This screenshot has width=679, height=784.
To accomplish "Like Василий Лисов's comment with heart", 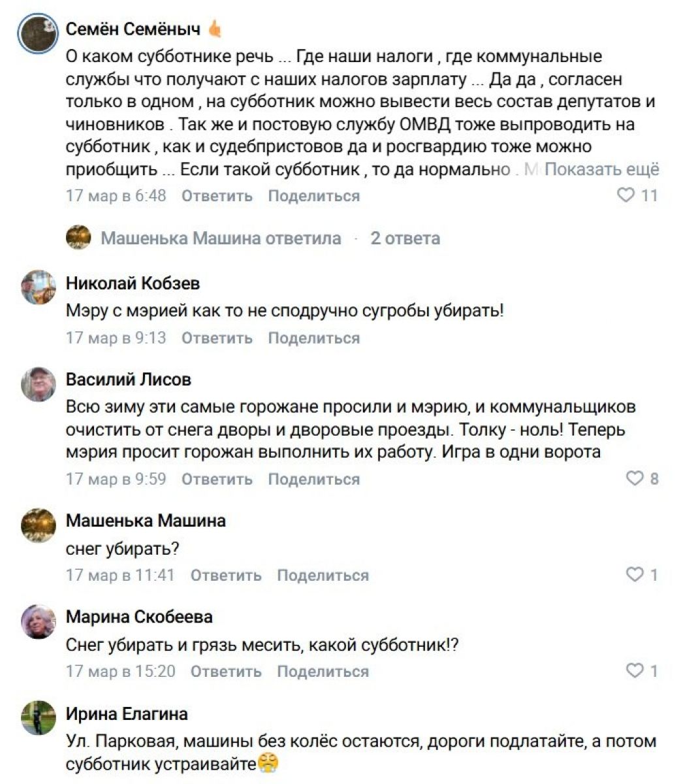I will (635, 479).
